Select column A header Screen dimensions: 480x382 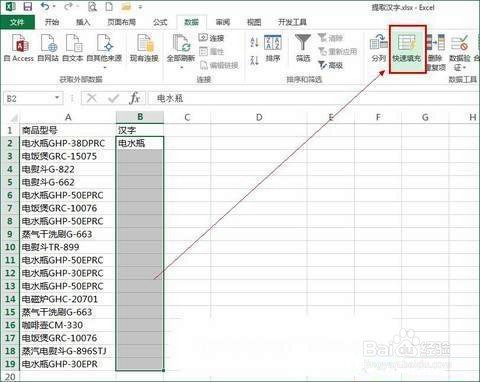[68, 117]
